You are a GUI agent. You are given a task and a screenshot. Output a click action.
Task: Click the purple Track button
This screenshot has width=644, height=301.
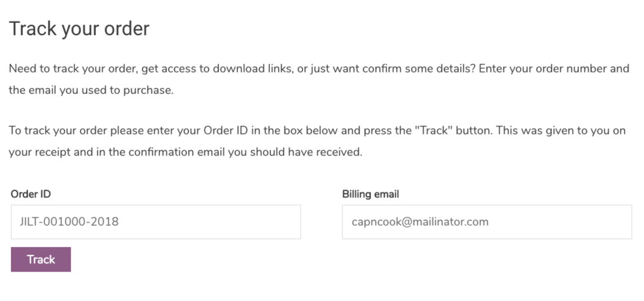(x=40, y=259)
